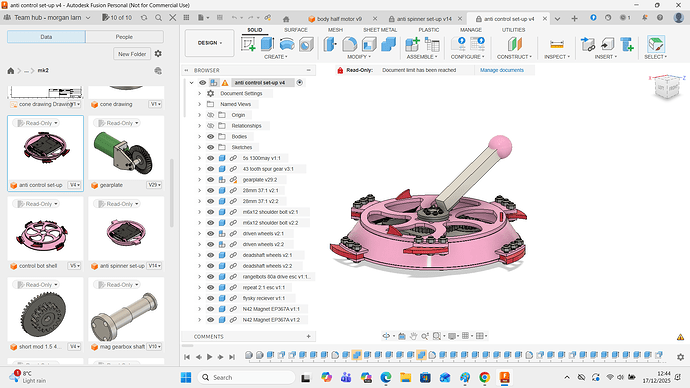Activate the root component radio button
The height and width of the screenshot is (388, 690).
300,83
